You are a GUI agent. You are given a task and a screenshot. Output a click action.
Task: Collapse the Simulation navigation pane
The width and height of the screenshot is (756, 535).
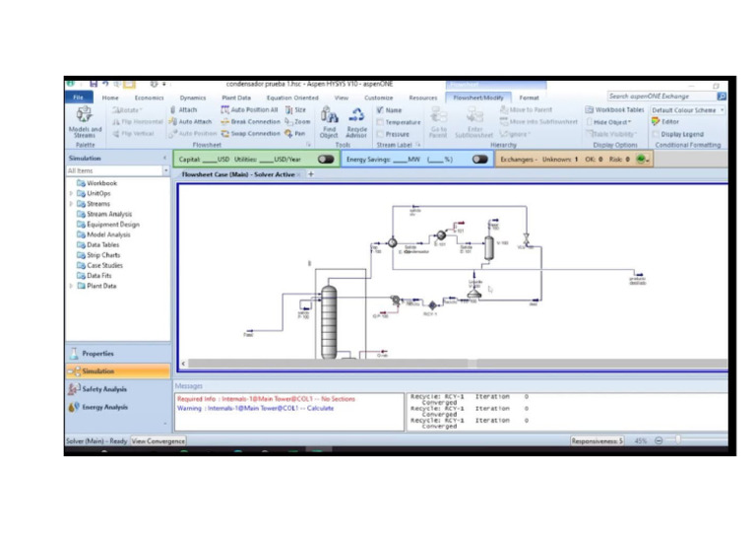click(165, 159)
